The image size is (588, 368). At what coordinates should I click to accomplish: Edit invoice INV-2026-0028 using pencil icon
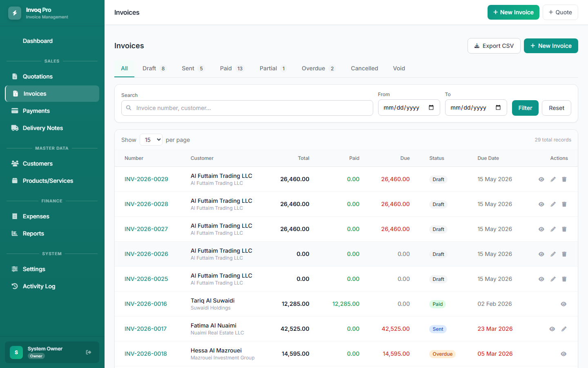(553, 204)
